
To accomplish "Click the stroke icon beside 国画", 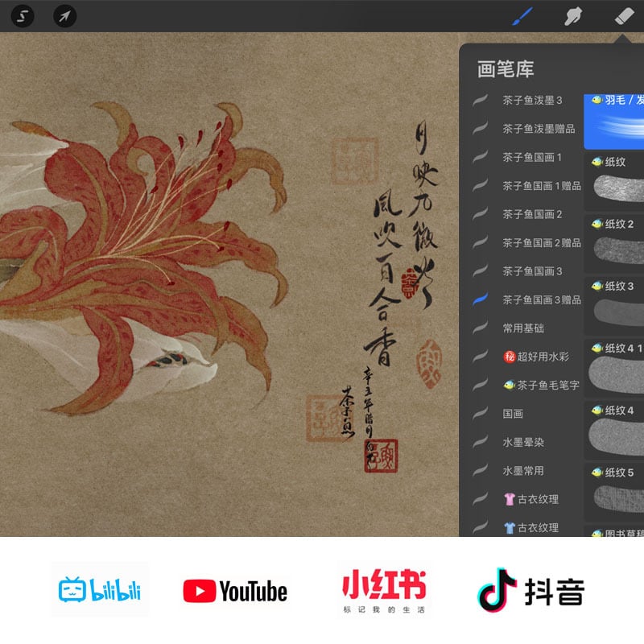I will pos(480,414).
